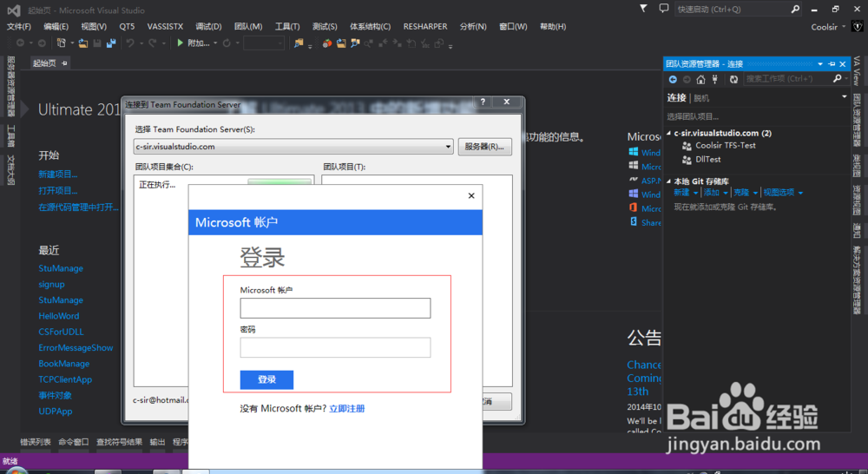Open the RESHARPER menu

click(x=425, y=27)
